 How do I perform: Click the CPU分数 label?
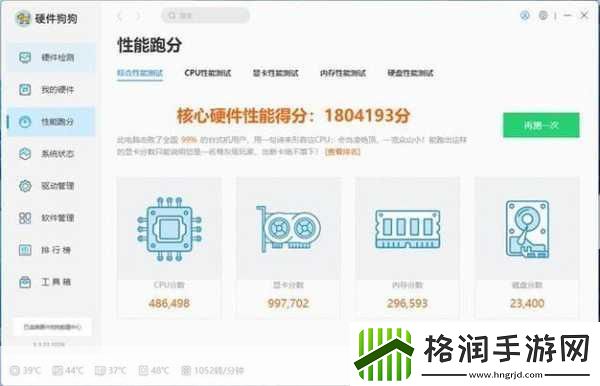[x=169, y=285]
